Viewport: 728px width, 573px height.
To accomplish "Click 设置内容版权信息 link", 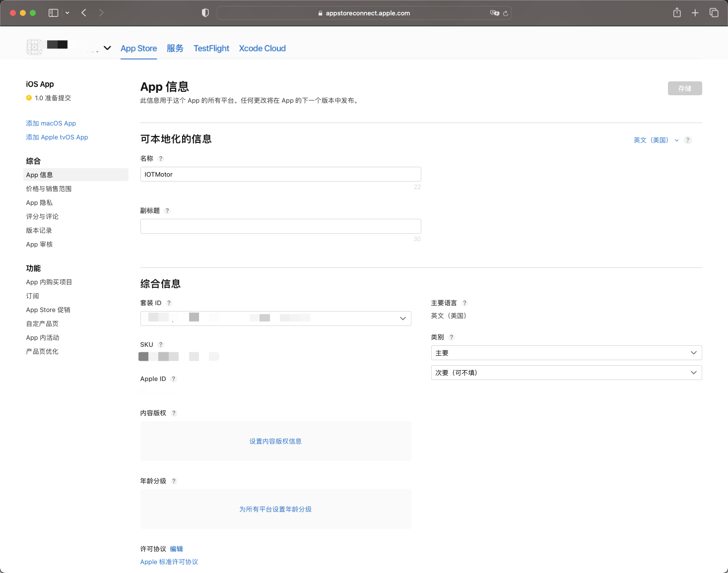I will tap(275, 442).
